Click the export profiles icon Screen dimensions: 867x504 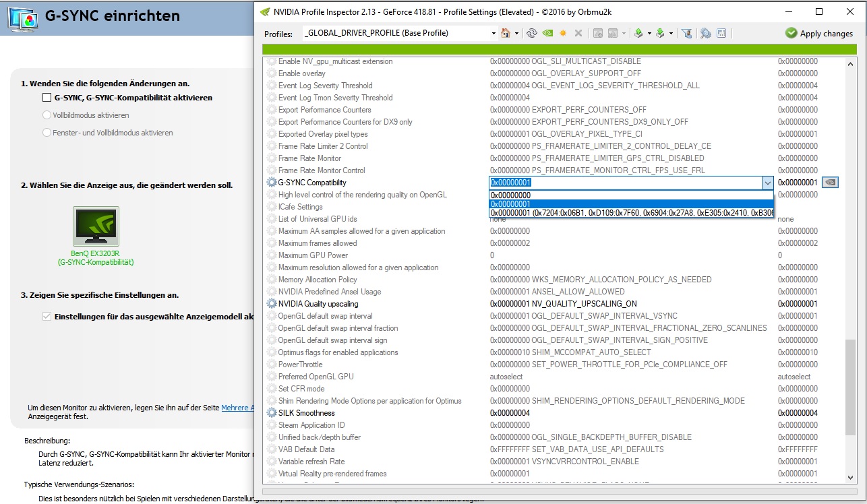pyautogui.click(x=638, y=33)
